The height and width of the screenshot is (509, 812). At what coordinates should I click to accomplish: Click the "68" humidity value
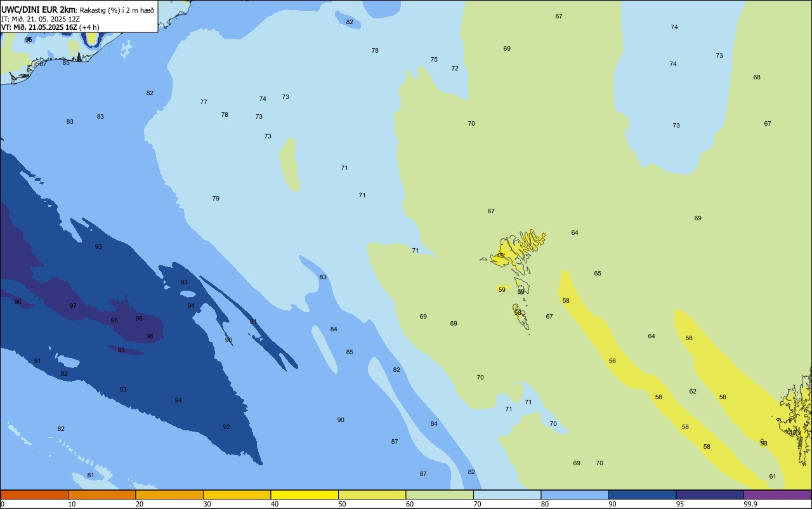click(757, 77)
